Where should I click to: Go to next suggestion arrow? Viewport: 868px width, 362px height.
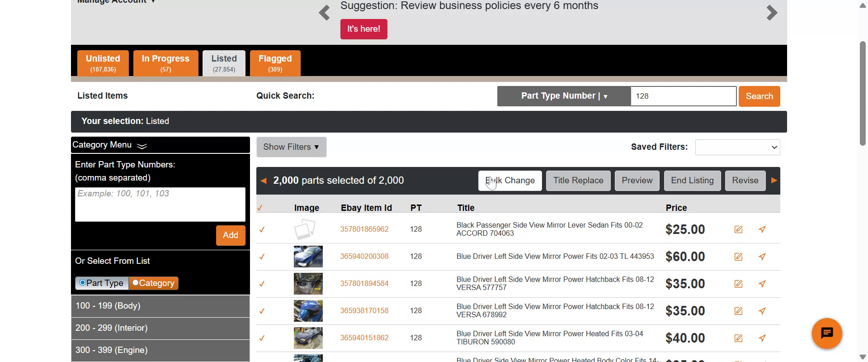point(772,13)
